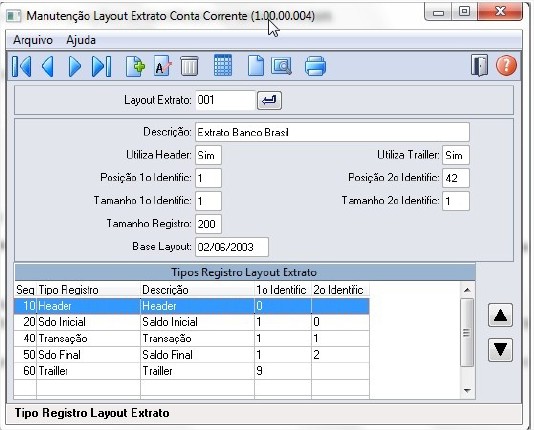Click the Tamanho Registro field

208,224
